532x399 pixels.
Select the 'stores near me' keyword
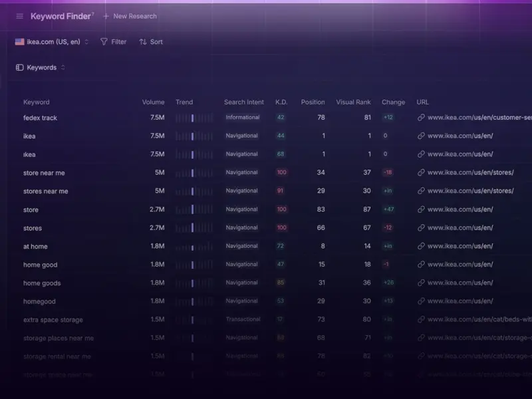45,191
